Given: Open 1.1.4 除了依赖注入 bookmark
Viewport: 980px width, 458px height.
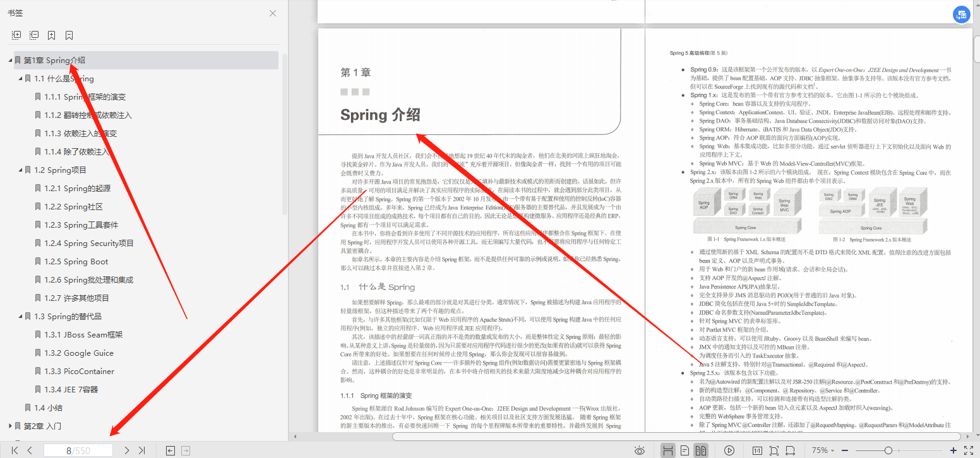Looking at the screenshot, I should click(x=77, y=152).
